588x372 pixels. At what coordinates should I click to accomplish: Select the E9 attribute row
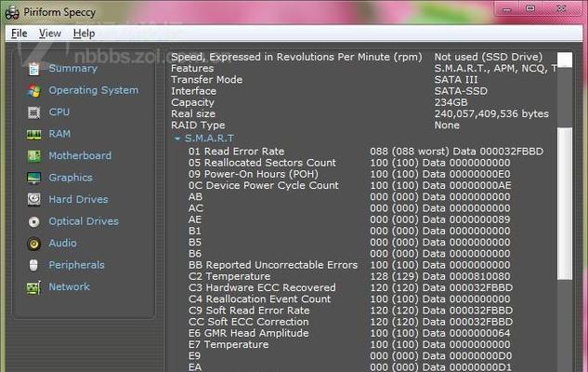tap(350, 356)
